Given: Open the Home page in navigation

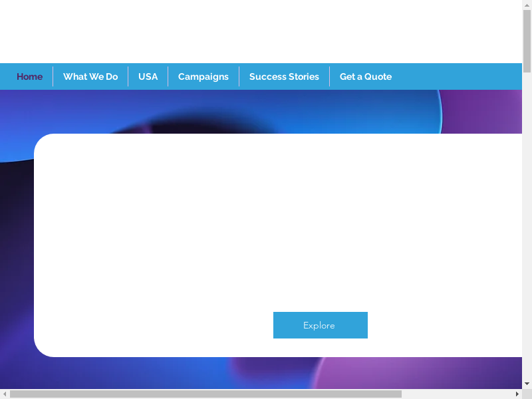Looking at the screenshot, I should point(29,76).
